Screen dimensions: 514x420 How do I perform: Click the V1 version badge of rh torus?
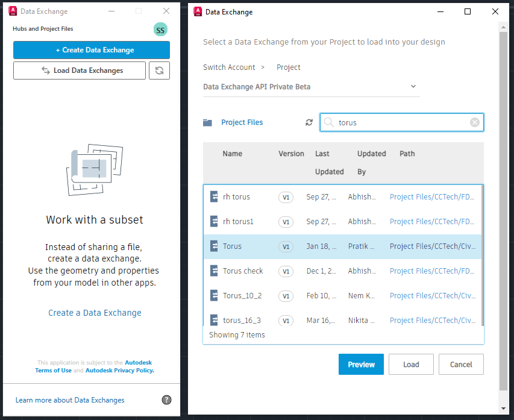click(286, 198)
